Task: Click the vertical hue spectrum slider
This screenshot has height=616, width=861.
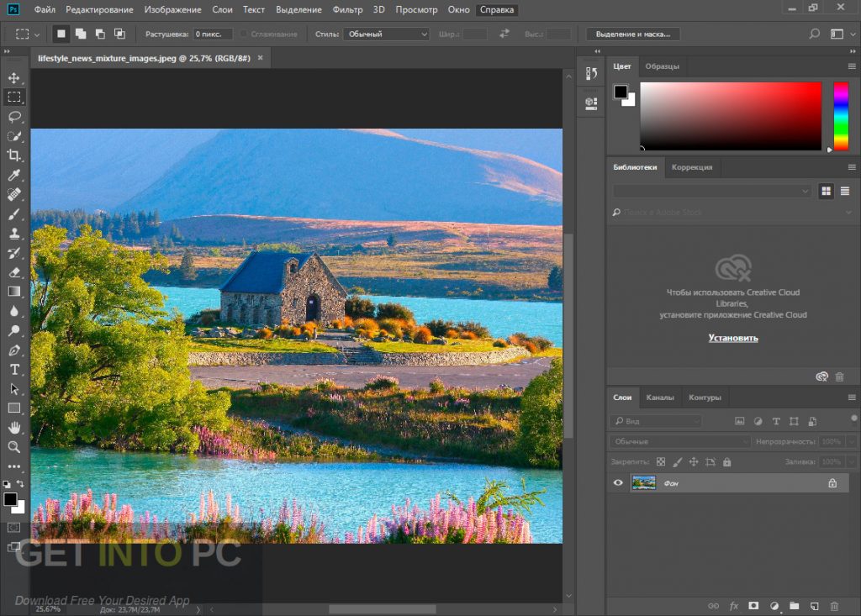Action: 841,116
